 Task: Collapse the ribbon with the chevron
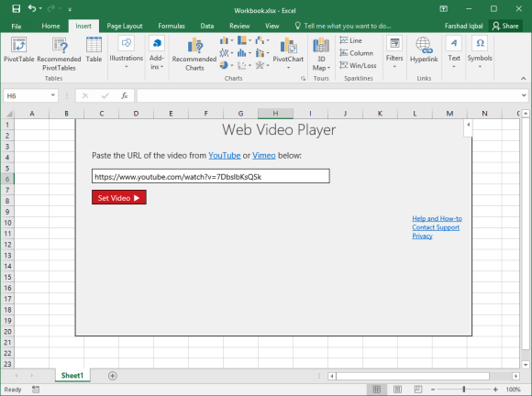523,78
